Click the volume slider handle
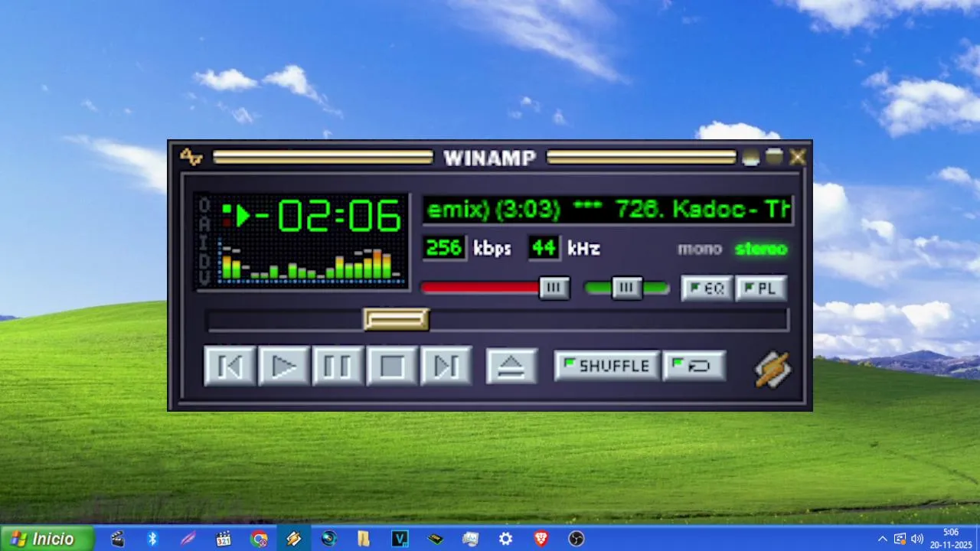The width and height of the screenshot is (980, 551). 554,288
